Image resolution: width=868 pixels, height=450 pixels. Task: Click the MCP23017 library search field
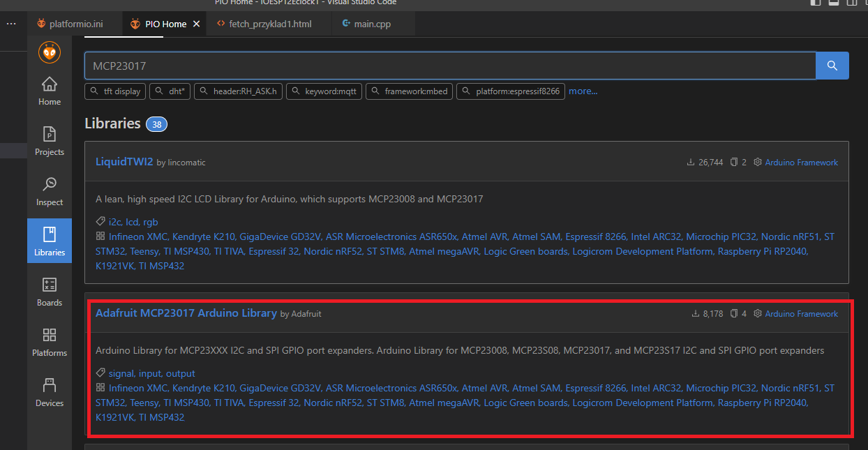[x=450, y=66]
